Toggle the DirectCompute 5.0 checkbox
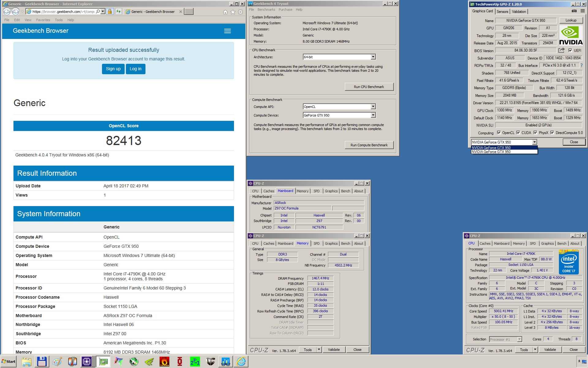Image resolution: width=588 pixels, height=368 pixels. click(552, 133)
